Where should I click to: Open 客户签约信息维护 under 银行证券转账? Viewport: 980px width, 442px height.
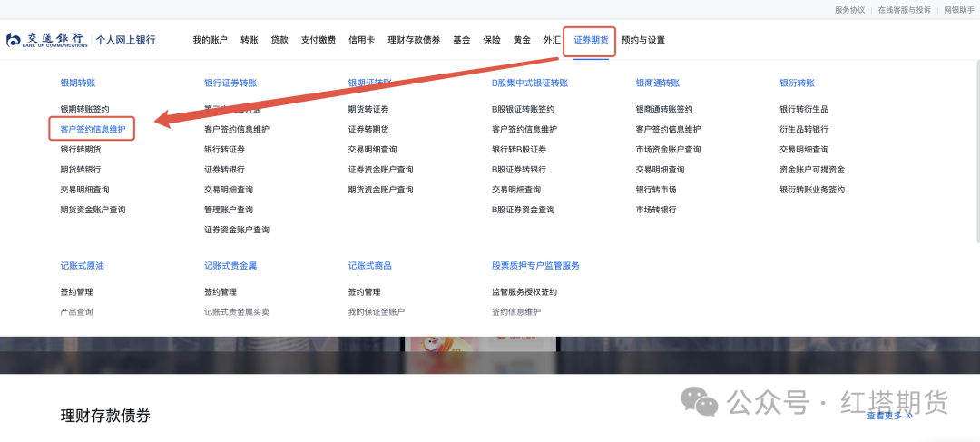click(x=237, y=130)
